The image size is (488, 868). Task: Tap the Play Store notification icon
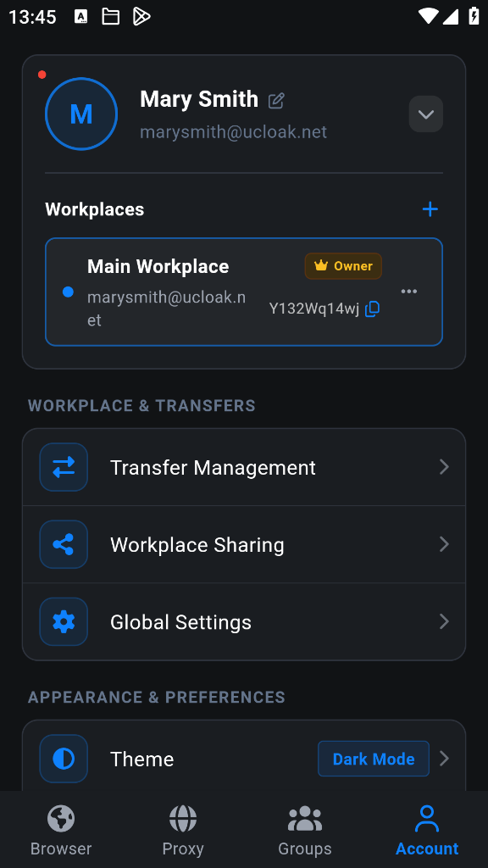(141, 17)
